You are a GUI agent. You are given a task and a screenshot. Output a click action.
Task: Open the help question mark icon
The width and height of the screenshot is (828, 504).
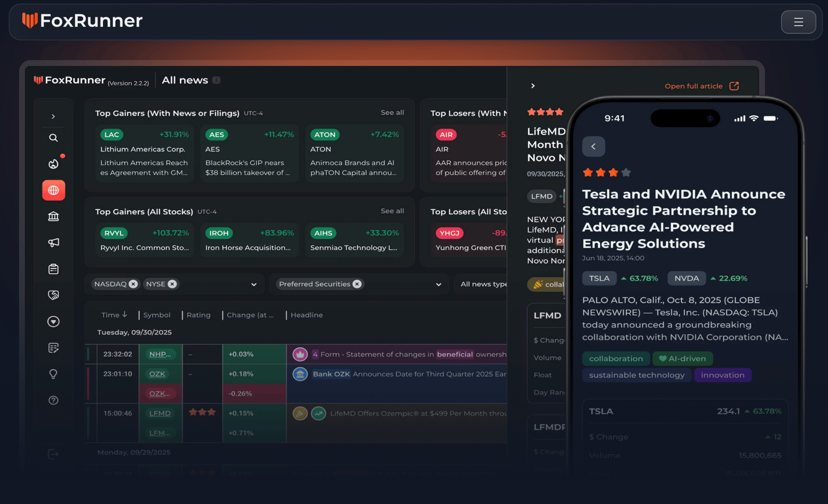tap(53, 400)
